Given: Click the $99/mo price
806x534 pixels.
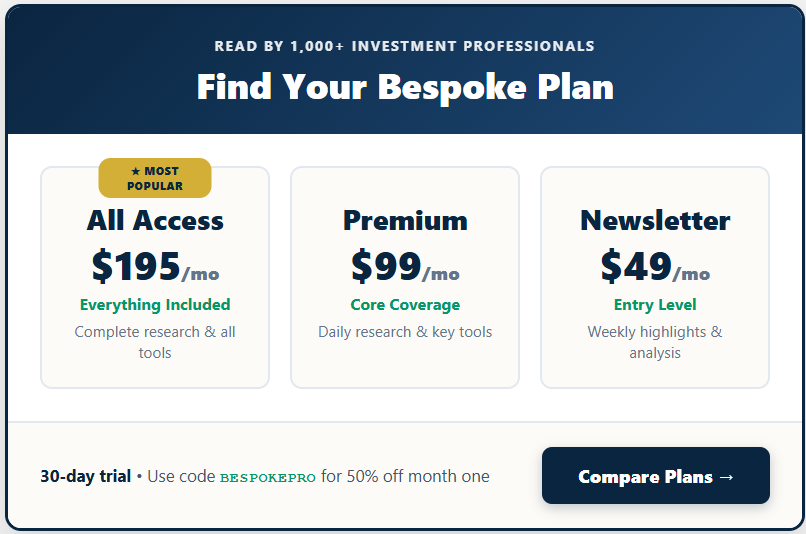Looking at the screenshot, I should pyautogui.click(x=405, y=266).
